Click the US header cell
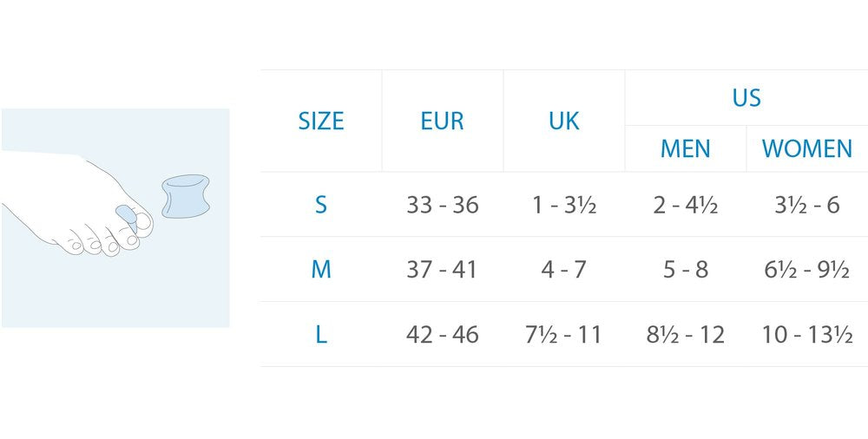Image resolution: width=868 pixels, height=439 pixels. tap(746, 97)
